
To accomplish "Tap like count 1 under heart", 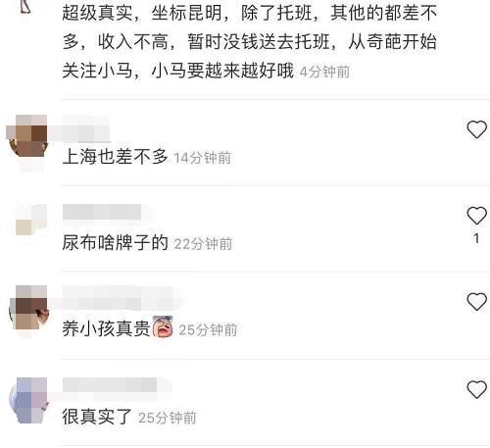I will coord(476,238).
